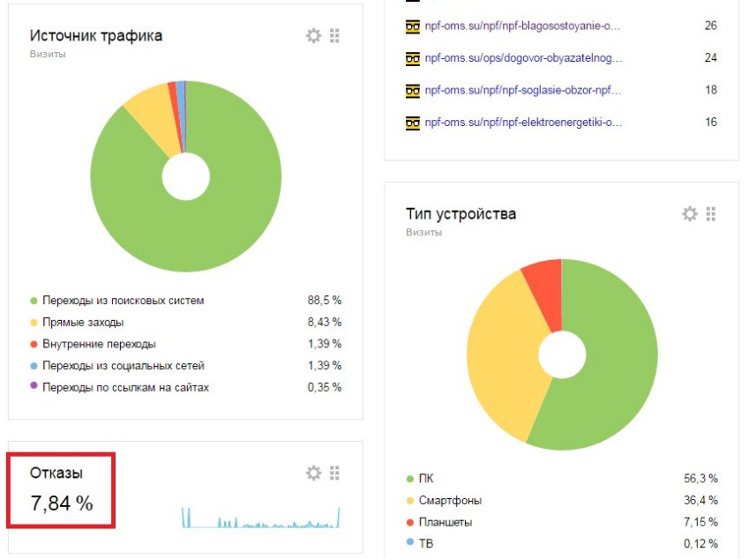Open link npf-oms.su/ops/dogovor-obyazatelnog…
The height and width of the screenshot is (559, 756).
point(524,58)
